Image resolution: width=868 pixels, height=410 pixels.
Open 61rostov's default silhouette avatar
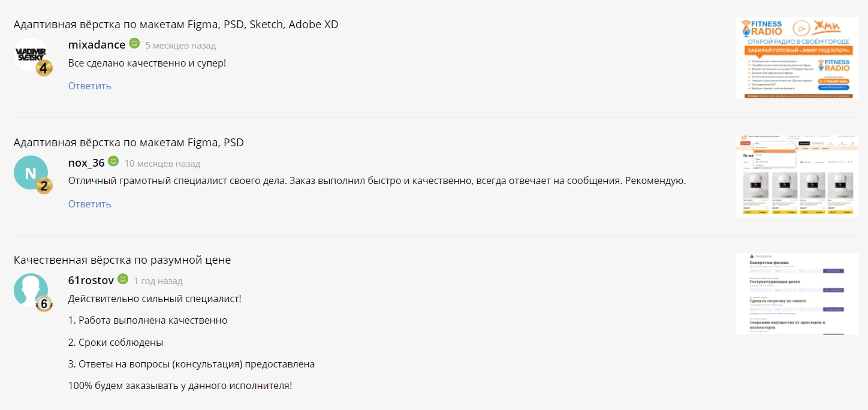29,290
